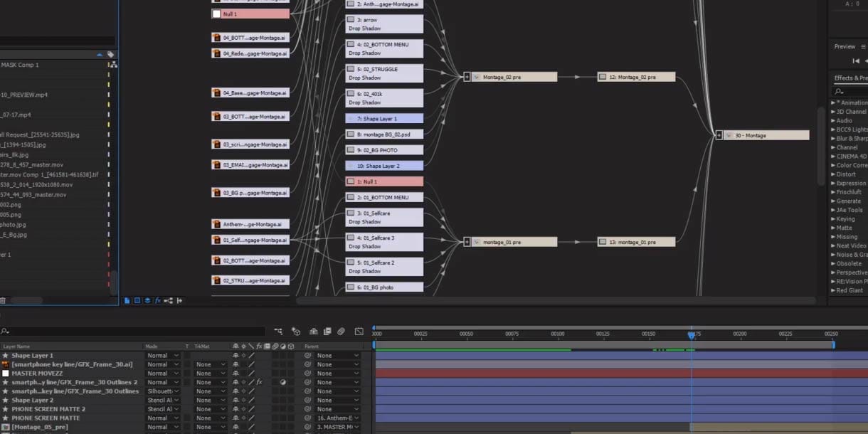Click the First Frame button in Preview panel
868x434 pixels.
(x=856, y=61)
